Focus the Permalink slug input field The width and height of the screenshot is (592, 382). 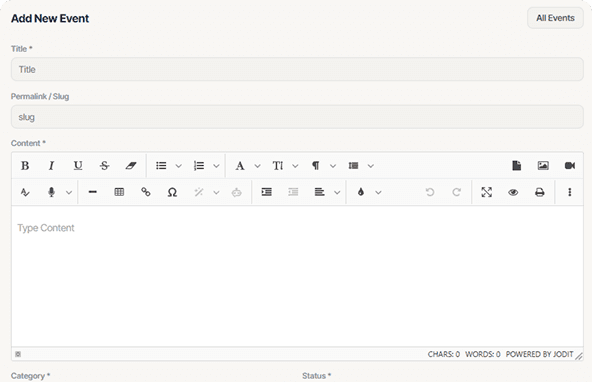point(297,117)
